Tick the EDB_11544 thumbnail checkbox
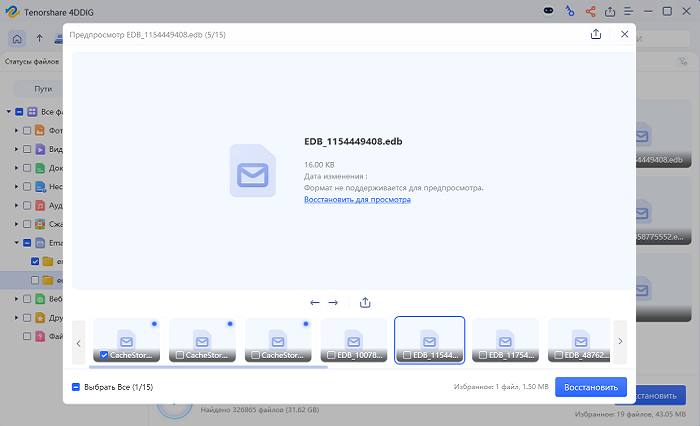 [x=407, y=355]
